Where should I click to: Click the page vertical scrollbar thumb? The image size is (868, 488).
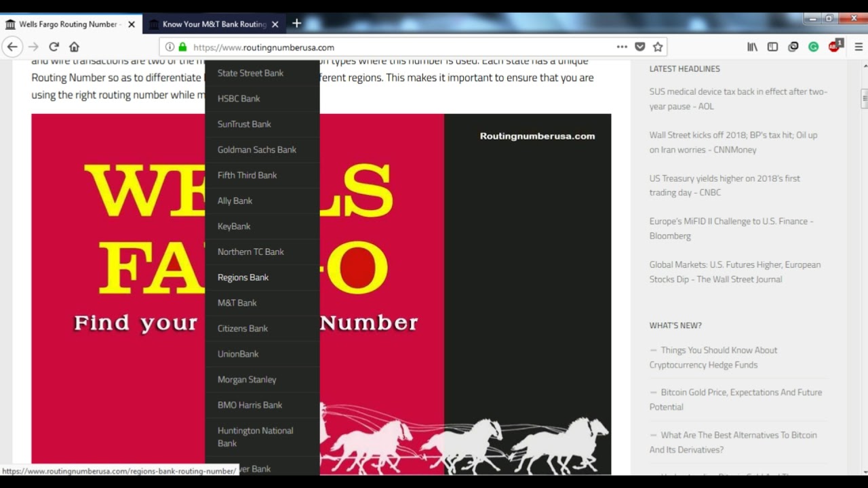tap(865, 98)
